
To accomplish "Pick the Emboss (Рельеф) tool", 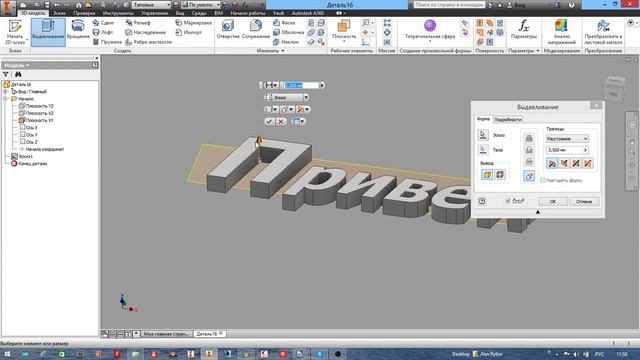I will 138,22.
